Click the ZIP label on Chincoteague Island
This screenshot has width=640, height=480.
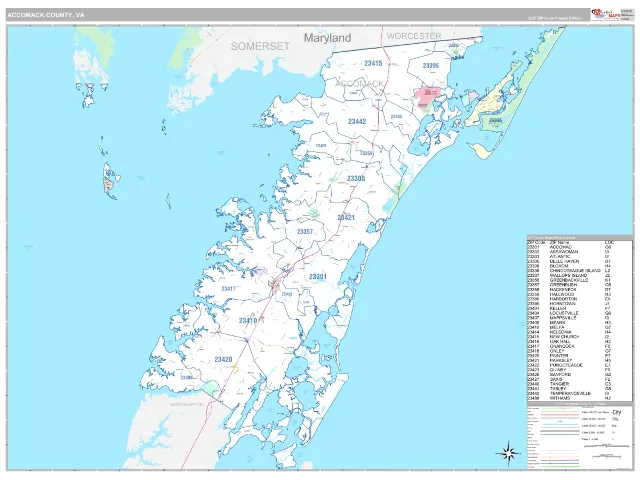495,120
